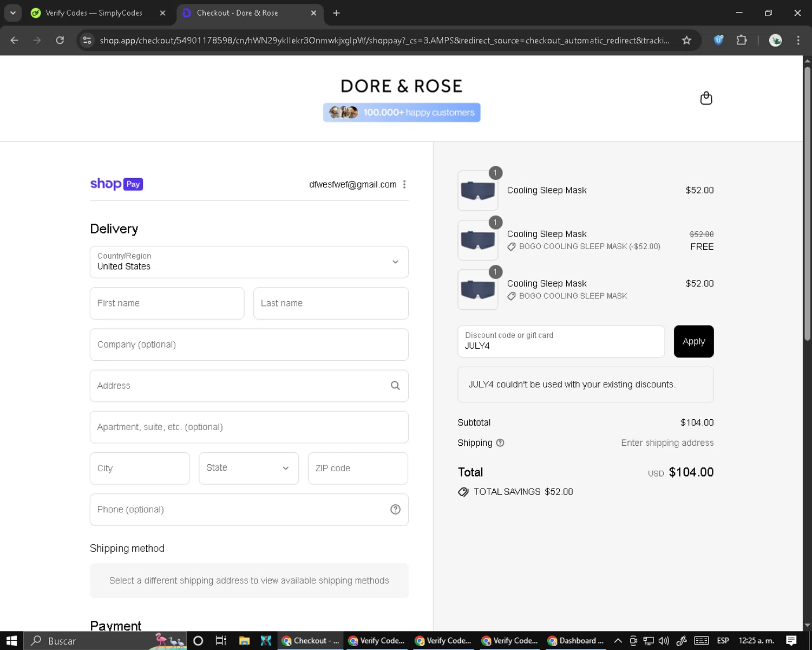Close the Verify Codes SimplyCodes tab
Viewport: 812px width, 650px height.
pos(162,13)
